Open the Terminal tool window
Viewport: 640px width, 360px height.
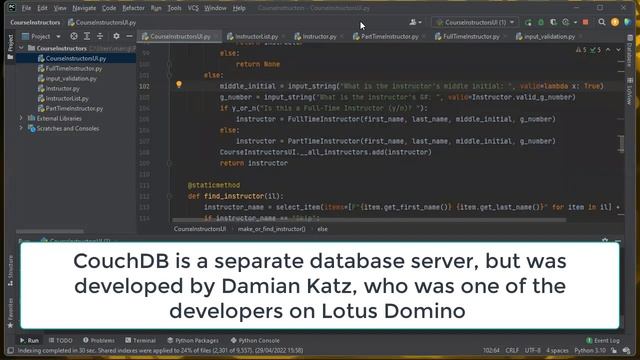click(x=140, y=340)
